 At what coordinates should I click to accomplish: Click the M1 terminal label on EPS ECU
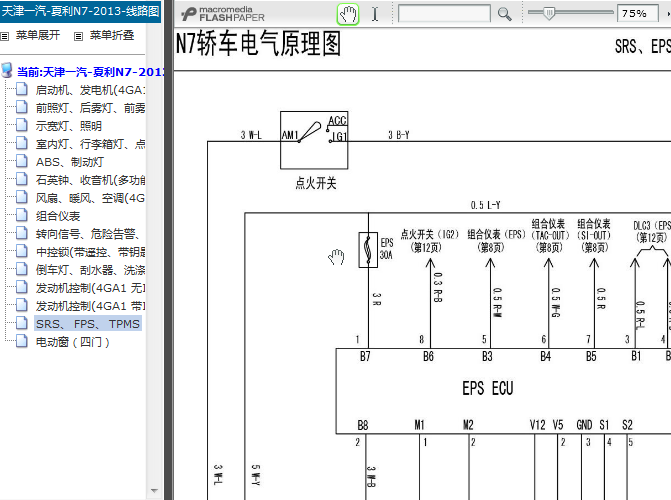coord(419,425)
